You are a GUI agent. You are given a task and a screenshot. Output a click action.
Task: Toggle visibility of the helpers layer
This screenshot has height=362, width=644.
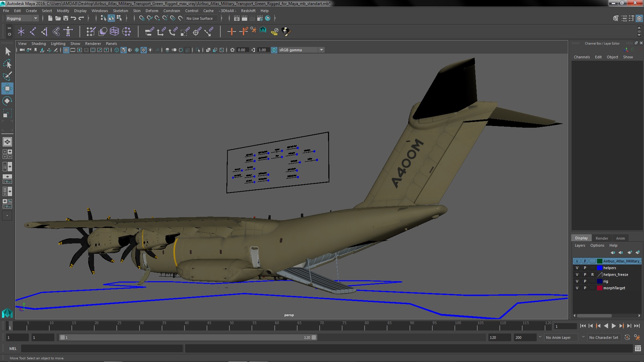click(577, 268)
